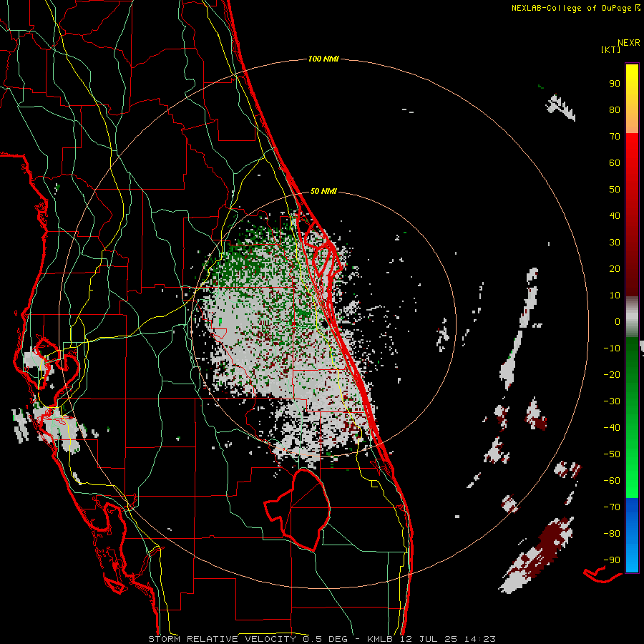Screen dimensions: 644x644
Task: Click the -40 scale label
Action: 612,428
